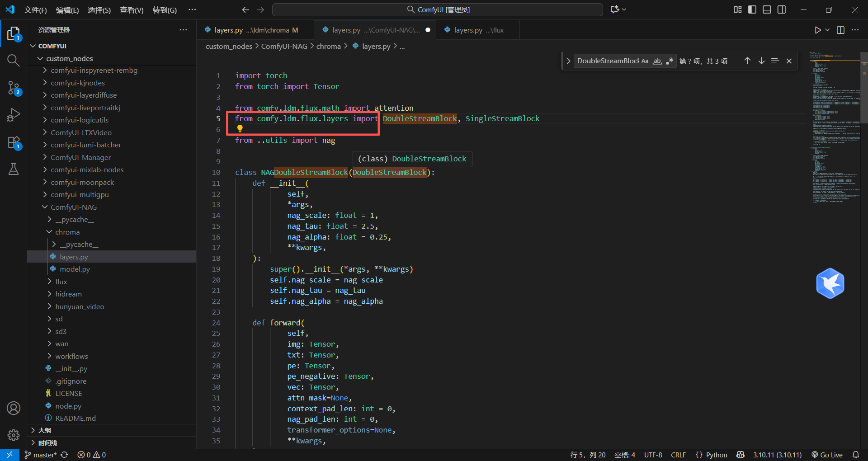
Task: Open the Search view in activity bar
Action: tap(14, 61)
